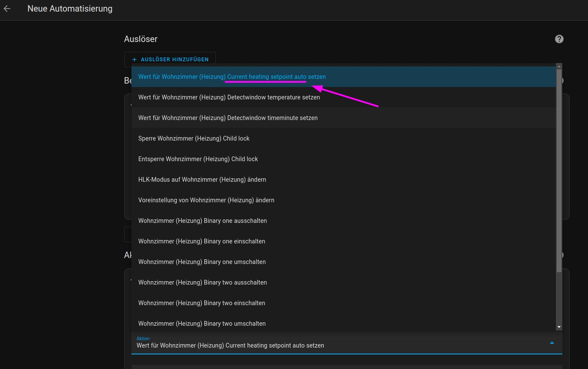This screenshot has height=369, width=588.
Task: Select Detectwindow timeminute setzen option
Action: (228, 118)
